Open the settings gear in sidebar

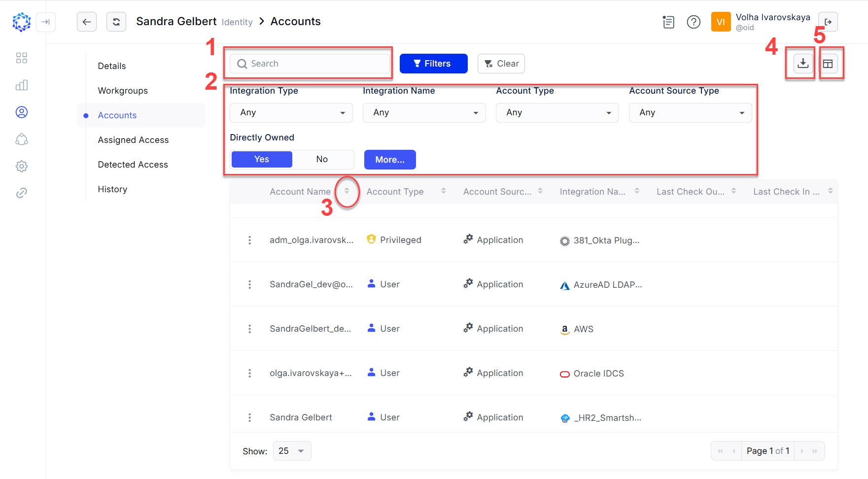(x=21, y=166)
